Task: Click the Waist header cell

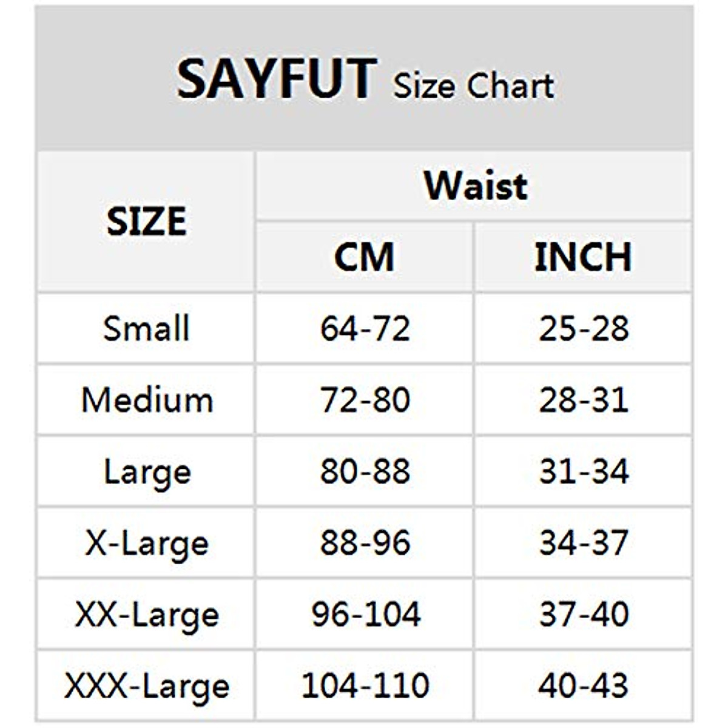Action: click(x=475, y=185)
